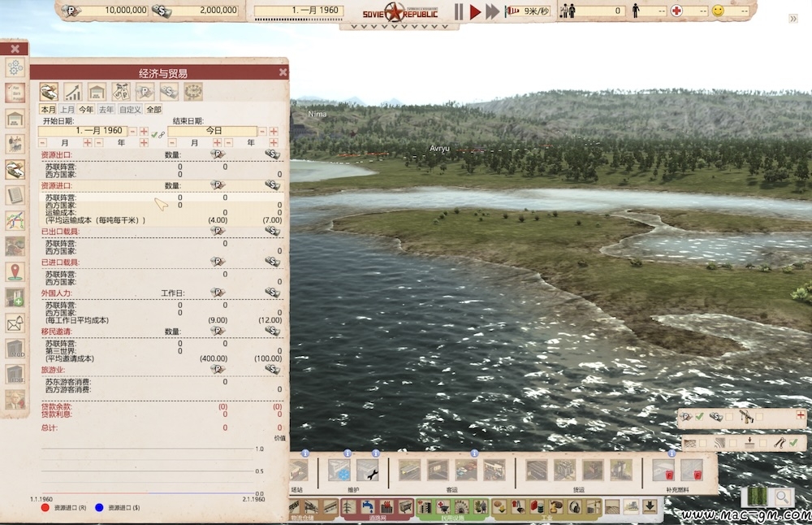Click the red map pin sidebar icon

(x=15, y=271)
